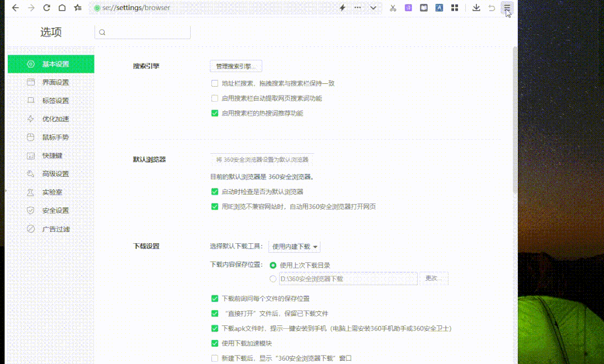Uncheck 用IE浏览不兼容网站时 option
The width and height of the screenshot is (604, 364).
point(215,206)
